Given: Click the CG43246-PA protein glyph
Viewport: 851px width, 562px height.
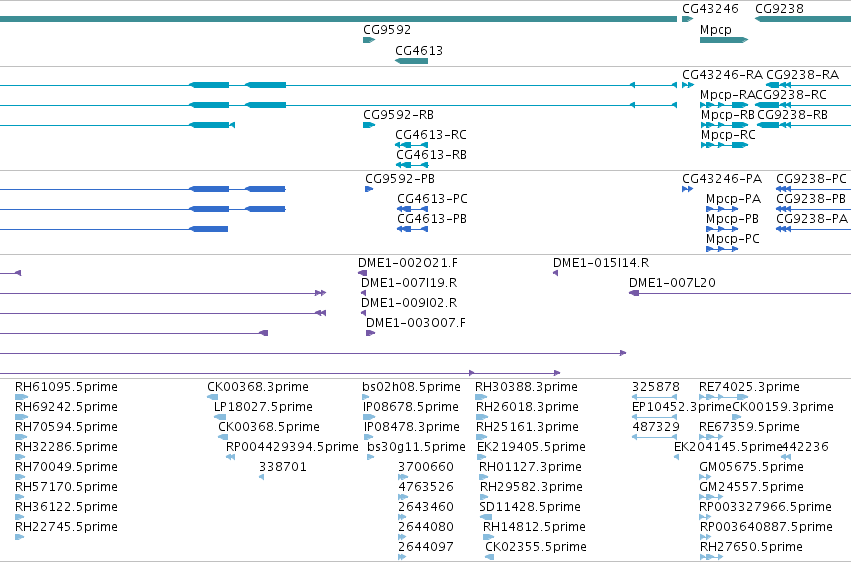Looking at the screenshot, I should [x=688, y=189].
